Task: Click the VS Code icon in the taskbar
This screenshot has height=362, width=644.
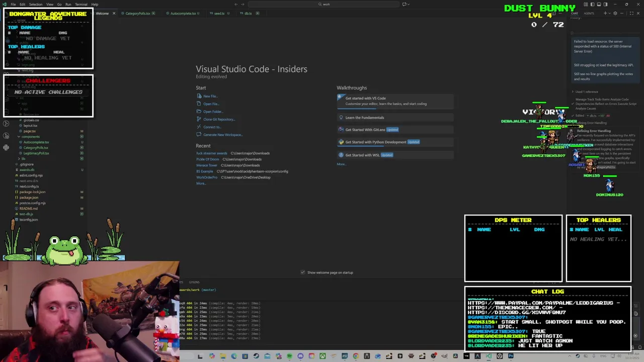Action: coord(489,356)
